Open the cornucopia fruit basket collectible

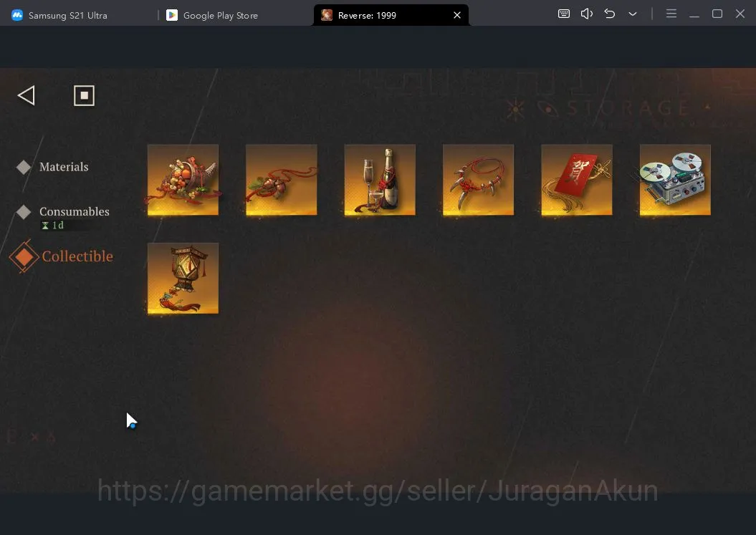[x=183, y=180]
